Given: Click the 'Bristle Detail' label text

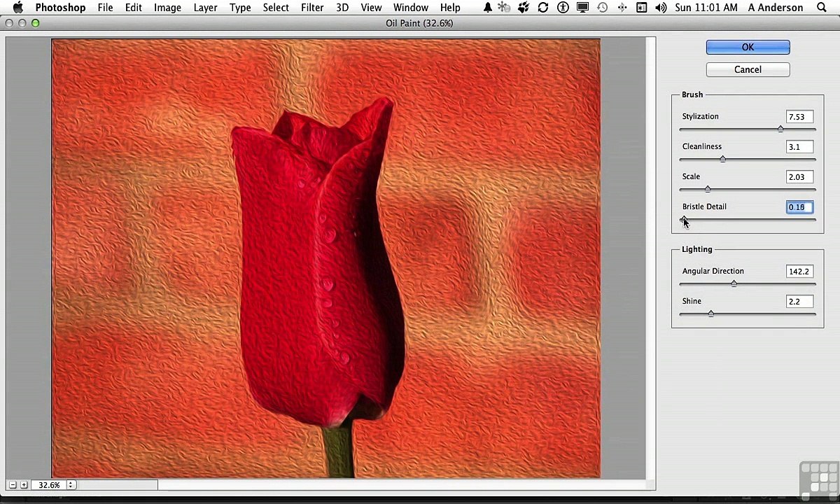Looking at the screenshot, I should tap(704, 206).
